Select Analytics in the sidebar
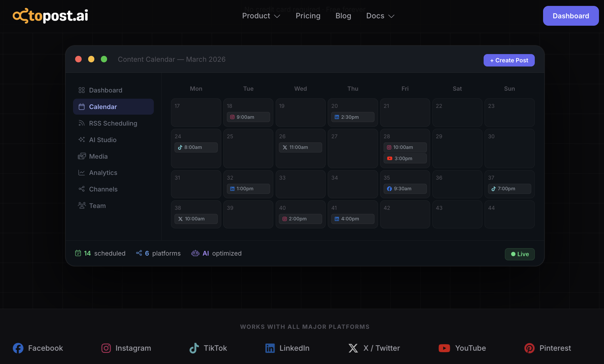 [x=113, y=173]
